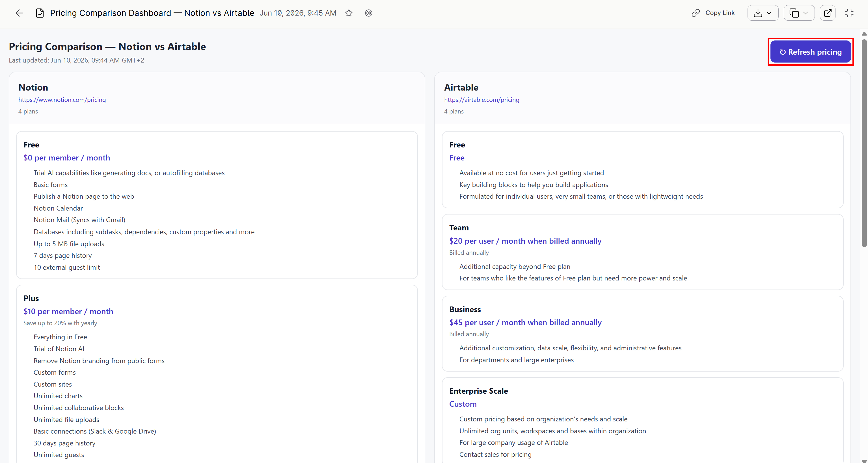Click '10 external guest limit' line
Screen dimensions: 868x463
[67, 267]
